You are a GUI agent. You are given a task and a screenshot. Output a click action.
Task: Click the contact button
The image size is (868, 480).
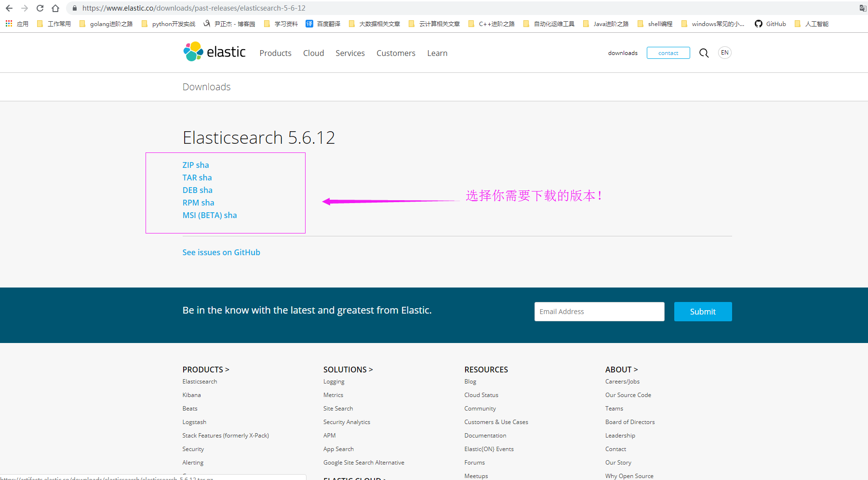pos(668,53)
